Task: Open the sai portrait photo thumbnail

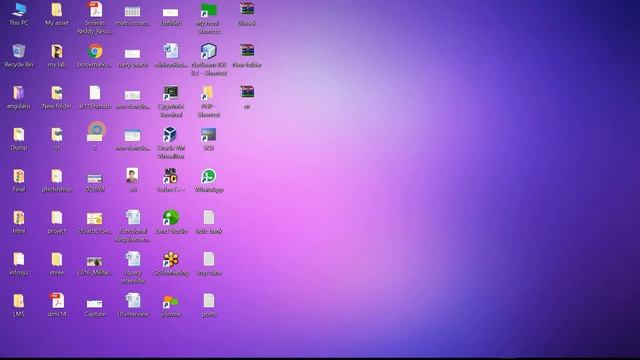Action: pyautogui.click(x=132, y=176)
